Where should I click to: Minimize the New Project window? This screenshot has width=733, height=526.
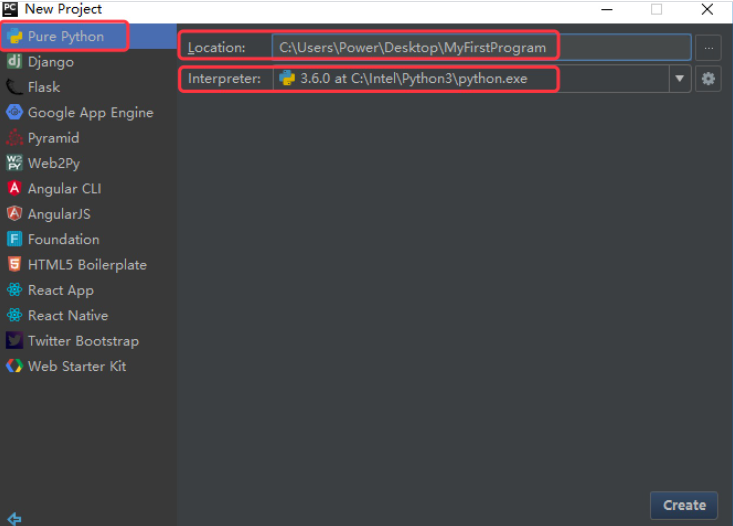pos(607,9)
